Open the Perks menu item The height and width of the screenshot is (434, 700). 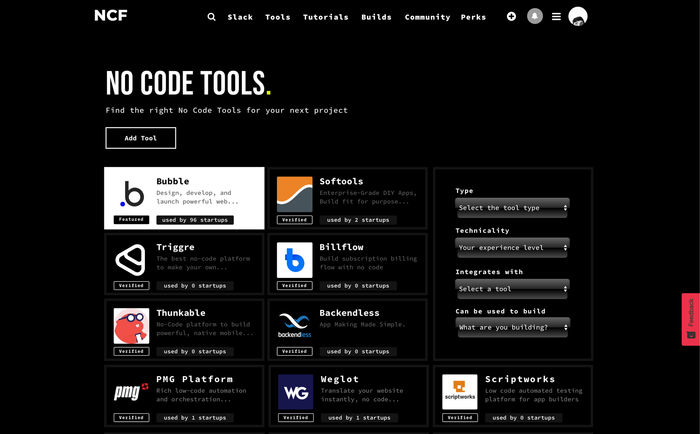click(x=473, y=17)
